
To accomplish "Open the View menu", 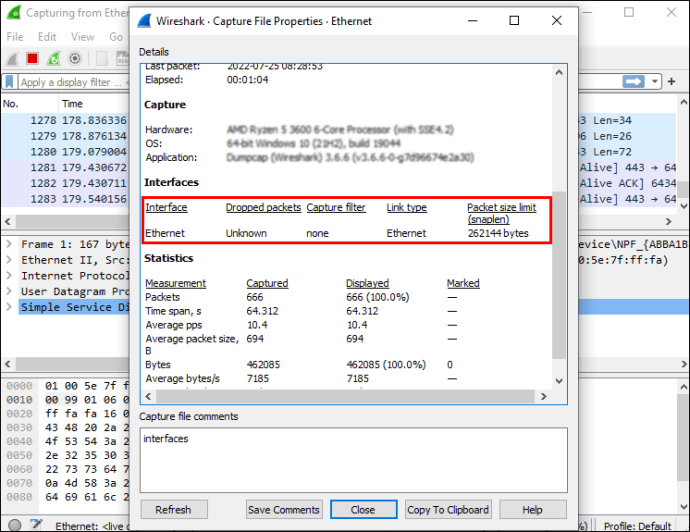I will [x=83, y=37].
